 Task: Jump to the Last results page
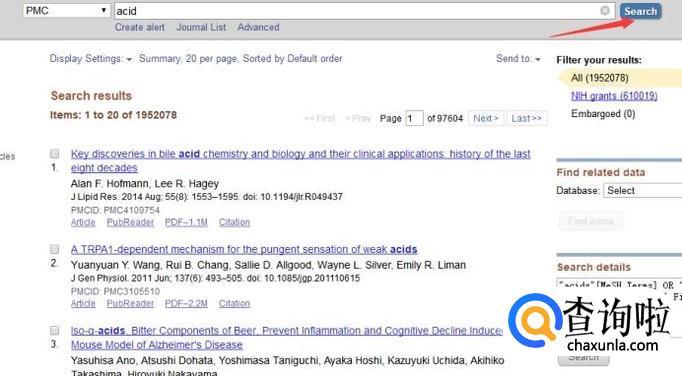[x=527, y=118]
